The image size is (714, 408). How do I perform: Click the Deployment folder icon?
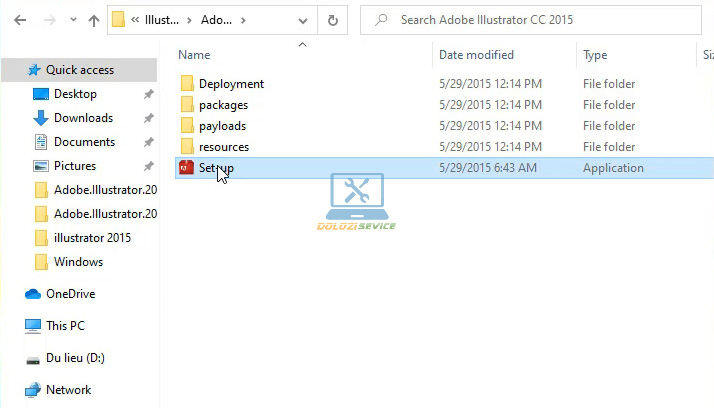coord(186,84)
